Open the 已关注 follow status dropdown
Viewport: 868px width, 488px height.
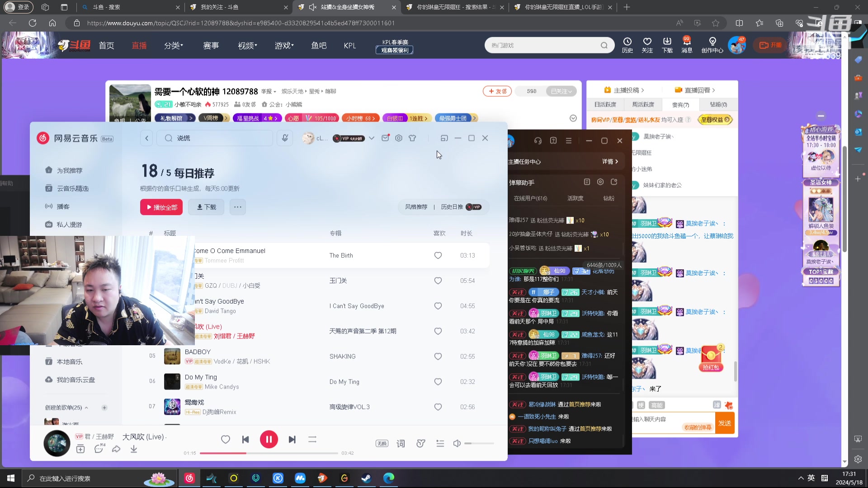(x=561, y=91)
